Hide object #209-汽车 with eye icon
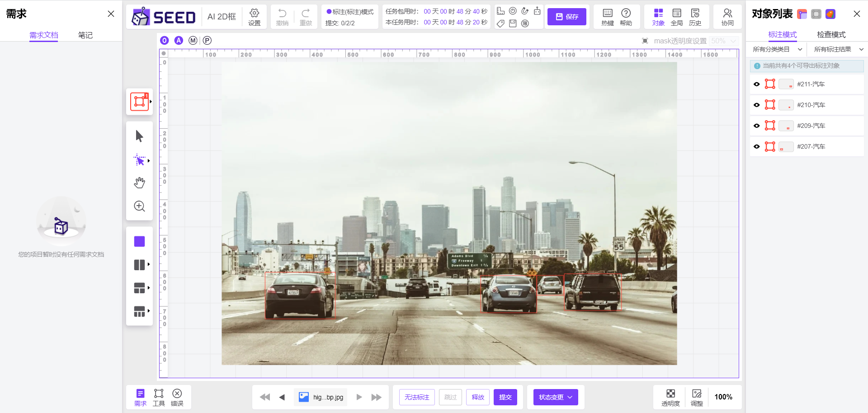The height and width of the screenshot is (413, 868). [757, 126]
